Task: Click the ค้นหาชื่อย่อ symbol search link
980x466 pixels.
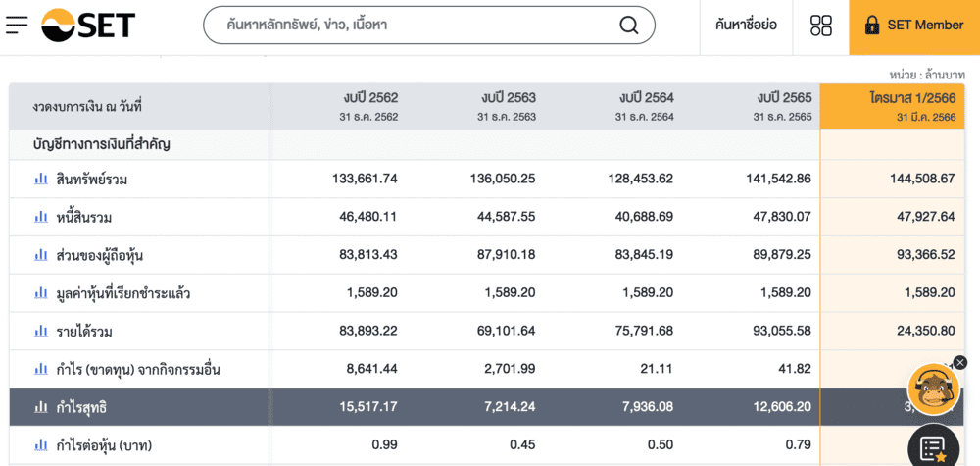Action: click(746, 26)
